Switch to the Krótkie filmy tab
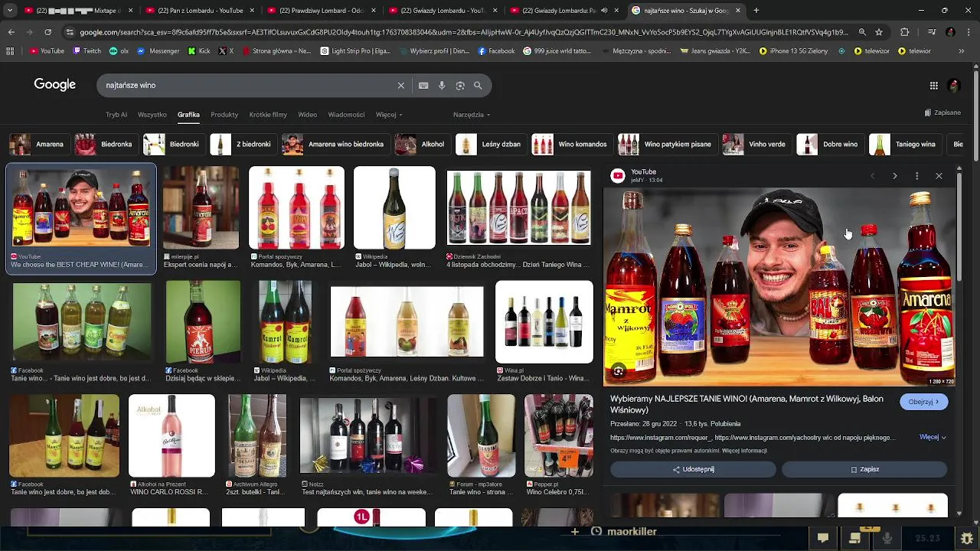 268,115
